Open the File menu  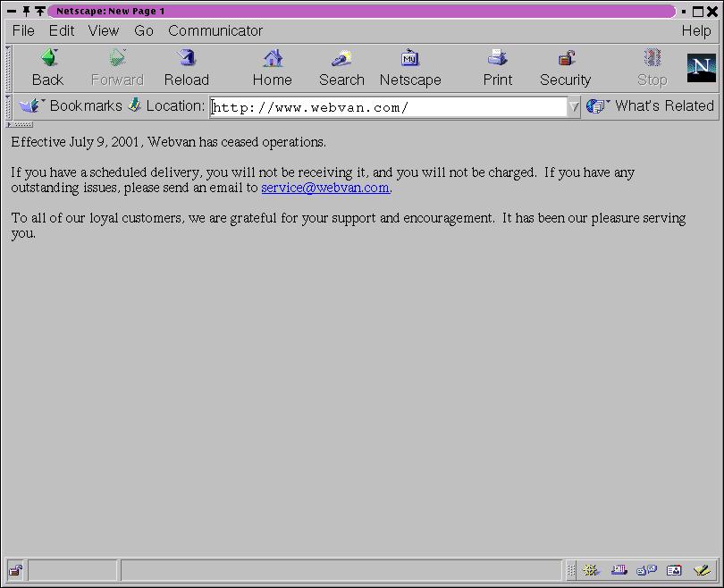pos(23,31)
